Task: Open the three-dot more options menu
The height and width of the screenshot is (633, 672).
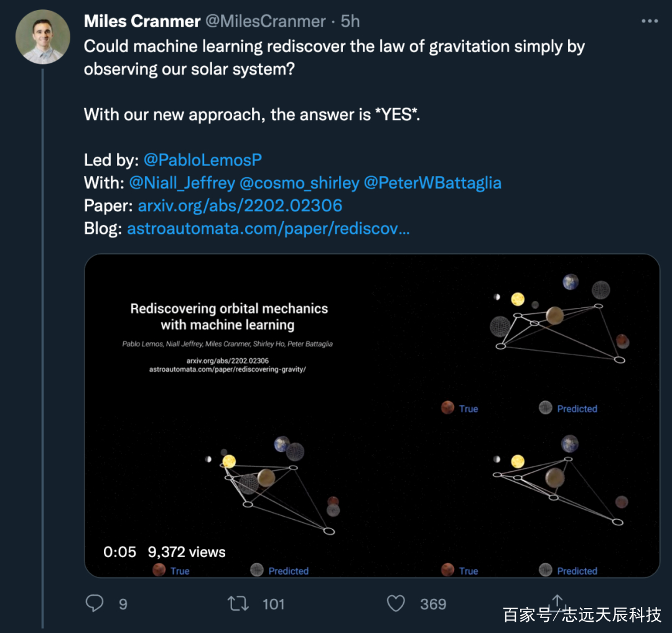Action: 649,21
